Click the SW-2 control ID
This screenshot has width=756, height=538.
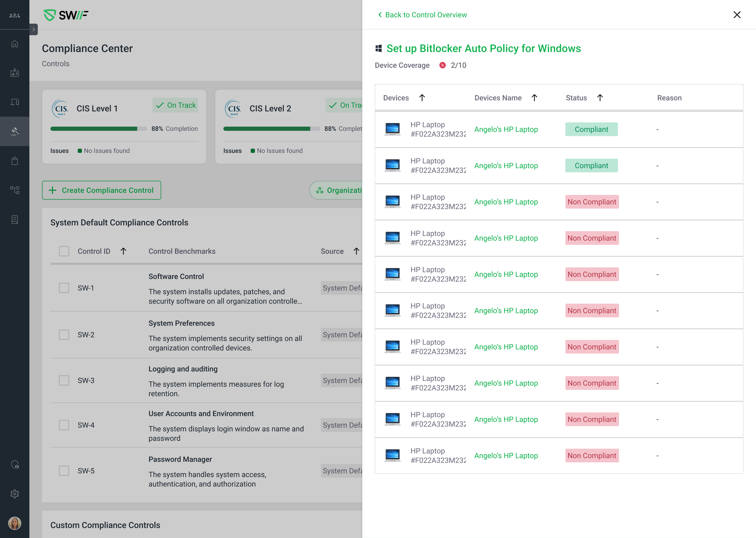tap(86, 335)
